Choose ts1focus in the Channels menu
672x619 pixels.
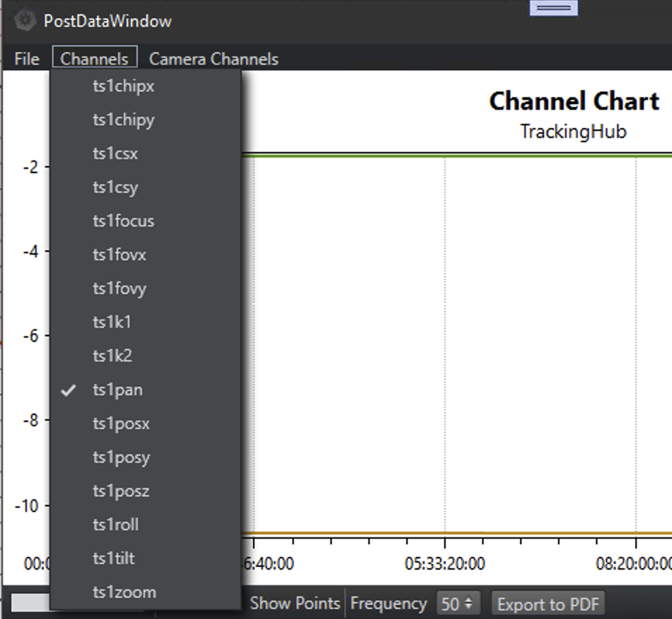pyautogui.click(x=124, y=221)
